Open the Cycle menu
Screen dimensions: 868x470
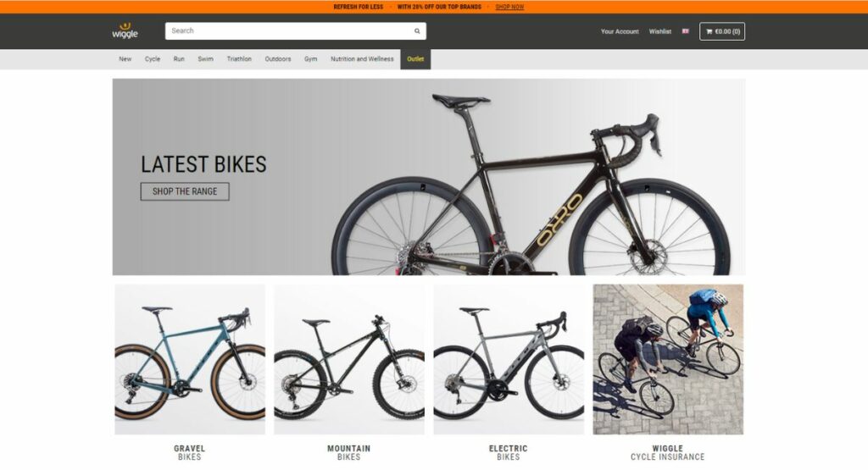(x=153, y=58)
